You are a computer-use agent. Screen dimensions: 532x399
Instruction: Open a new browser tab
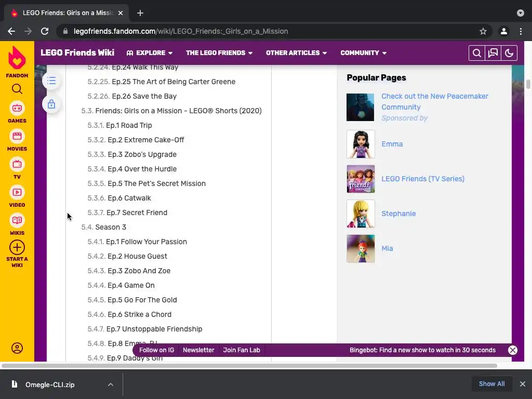click(x=140, y=13)
